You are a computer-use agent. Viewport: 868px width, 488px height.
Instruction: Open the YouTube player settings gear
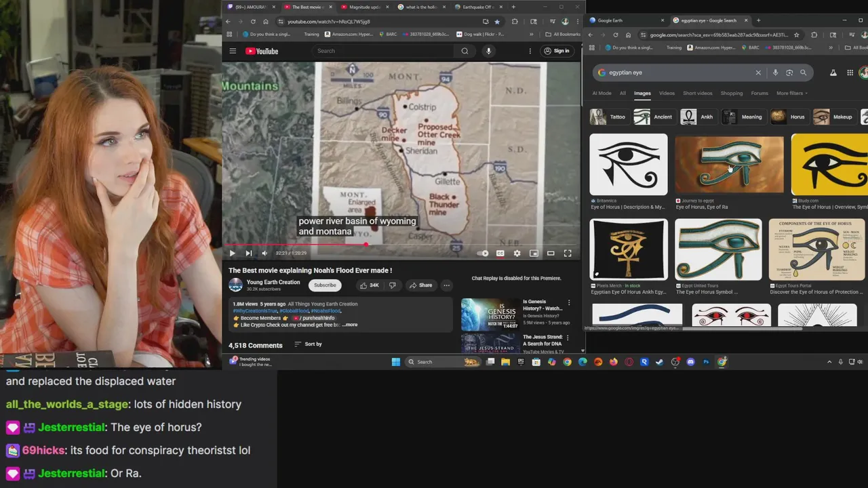tap(517, 253)
